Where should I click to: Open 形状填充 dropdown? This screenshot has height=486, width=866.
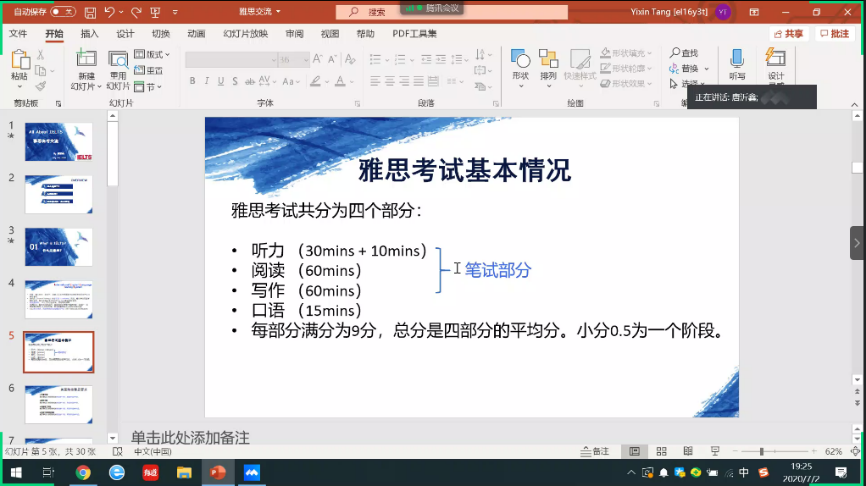[x=626, y=53]
